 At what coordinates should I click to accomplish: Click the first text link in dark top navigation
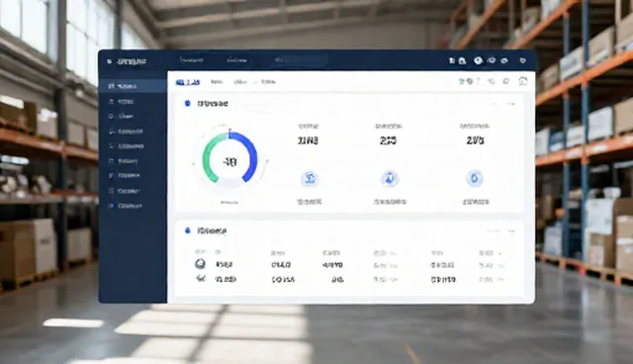click(191, 60)
